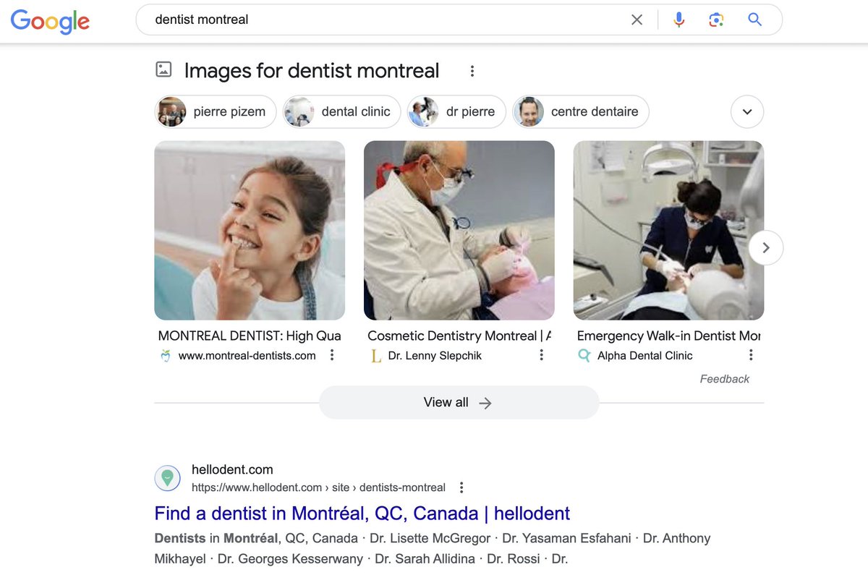The height and width of the screenshot is (588, 868).
Task: Click Alpha Dental Clinic favicon
Action: click(584, 355)
